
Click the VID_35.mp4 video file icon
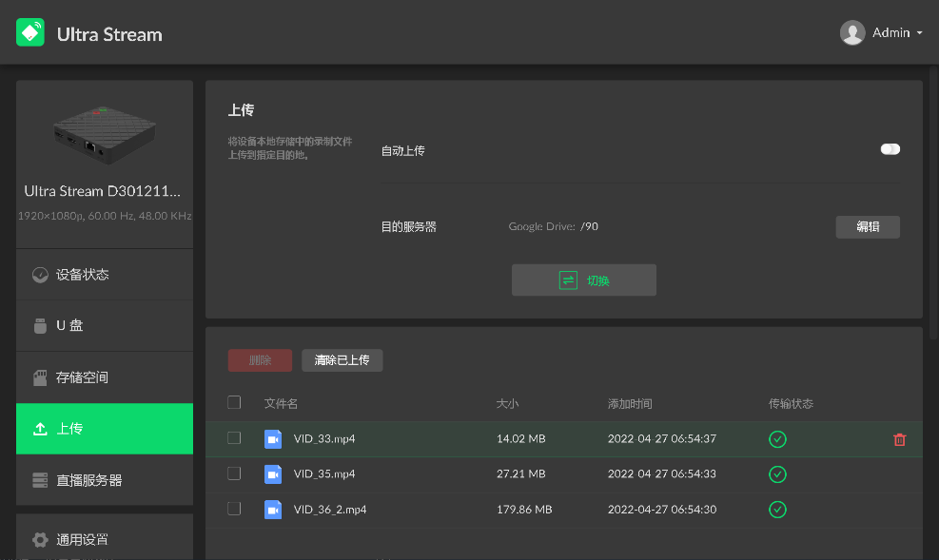point(273,473)
